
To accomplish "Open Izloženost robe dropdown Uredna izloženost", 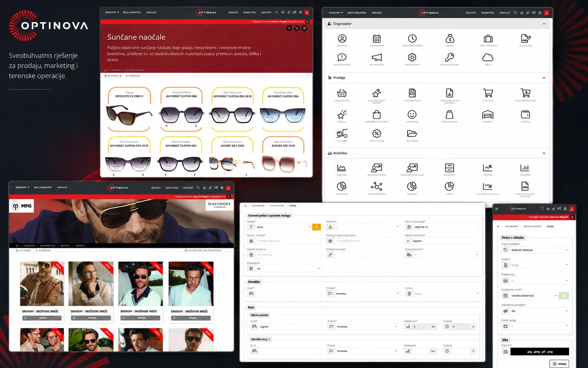I will coord(530,296).
